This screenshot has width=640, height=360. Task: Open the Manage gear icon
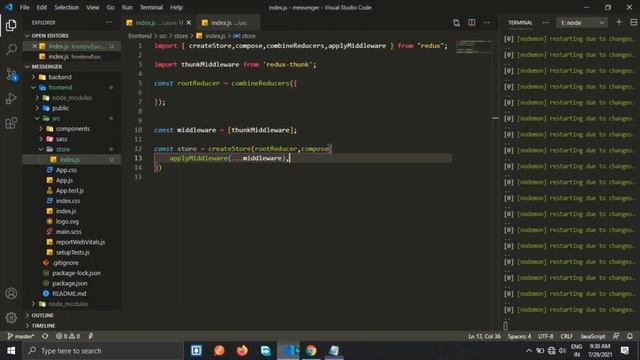coord(11,317)
